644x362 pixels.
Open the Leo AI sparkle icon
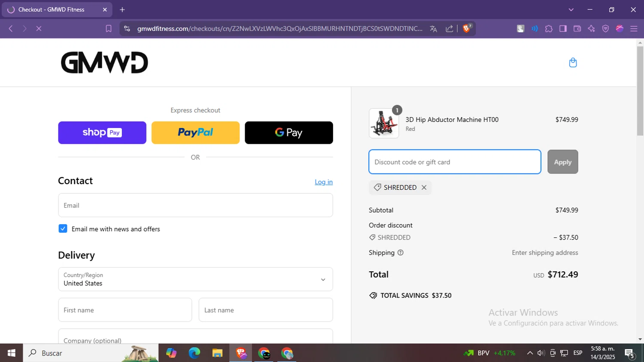coord(591,29)
